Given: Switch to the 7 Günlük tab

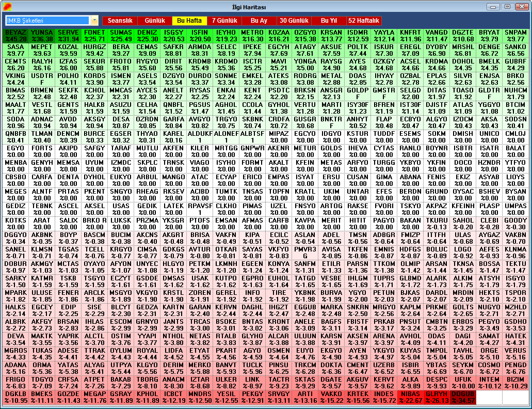Looking at the screenshot, I should (224, 21).
